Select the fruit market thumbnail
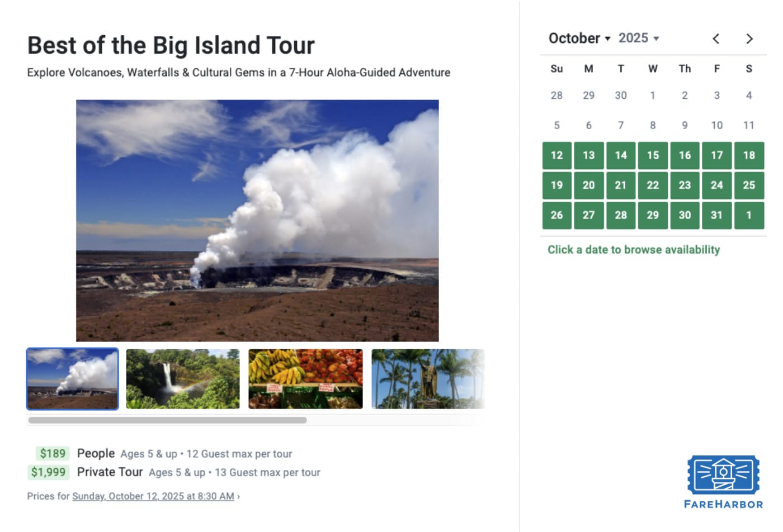The height and width of the screenshot is (532, 783). point(305,379)
